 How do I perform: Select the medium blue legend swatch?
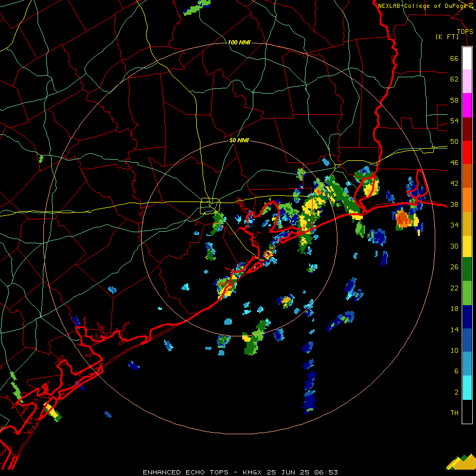tap(467, 340)
